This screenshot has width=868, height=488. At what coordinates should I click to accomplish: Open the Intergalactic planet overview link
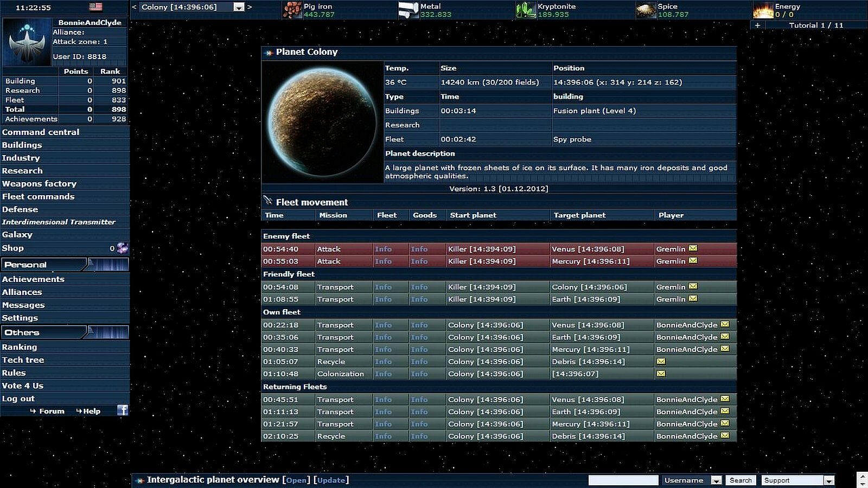coord(296,480)
